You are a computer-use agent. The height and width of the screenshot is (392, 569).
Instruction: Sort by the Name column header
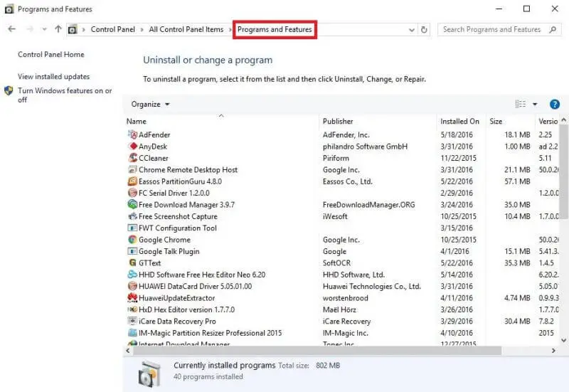pyautogui.click(x=221, y=121)
